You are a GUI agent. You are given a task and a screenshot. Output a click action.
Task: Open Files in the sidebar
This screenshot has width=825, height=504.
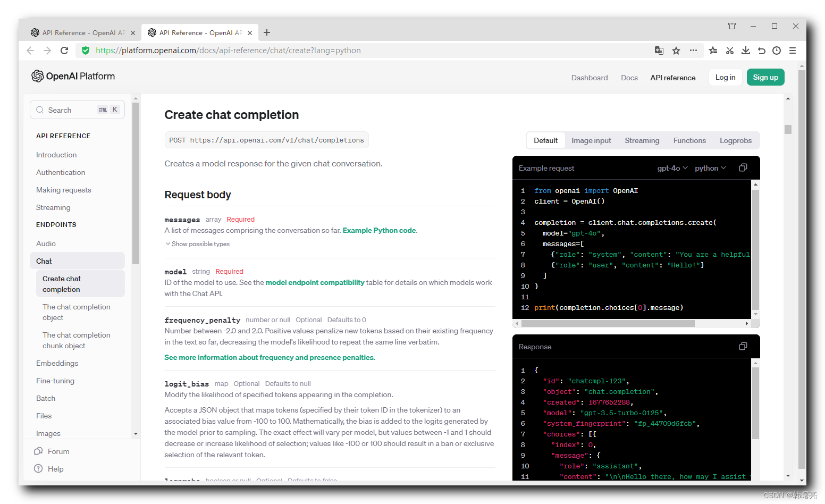tap(44, 416)
